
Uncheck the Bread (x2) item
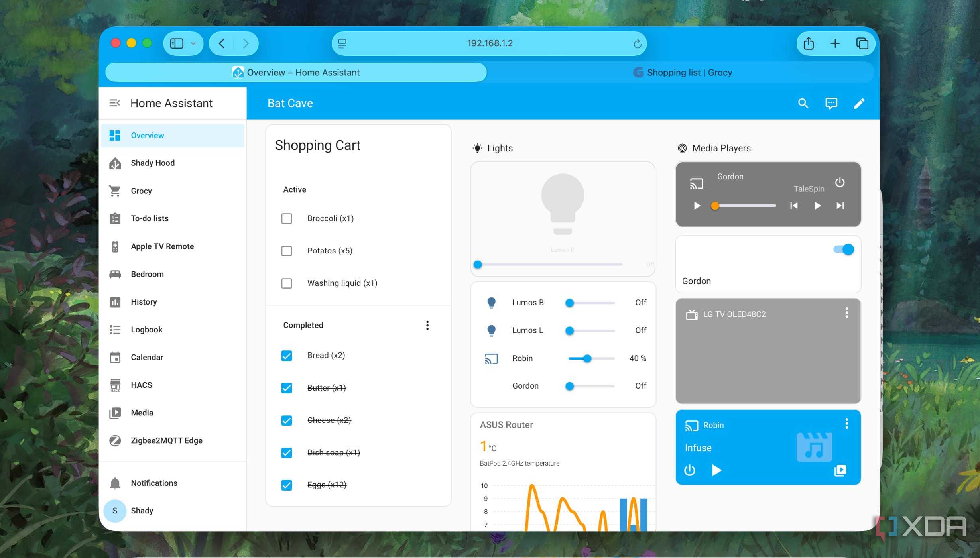(287, 356)
